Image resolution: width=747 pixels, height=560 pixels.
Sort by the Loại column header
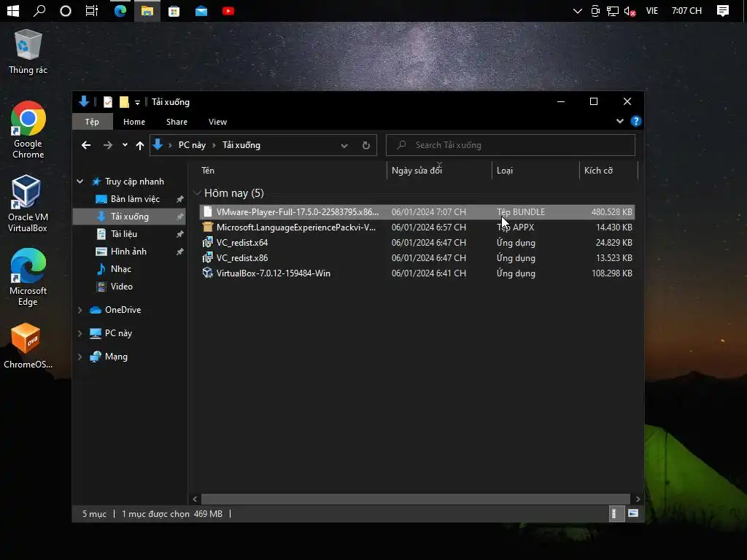(x=535, y=171)
